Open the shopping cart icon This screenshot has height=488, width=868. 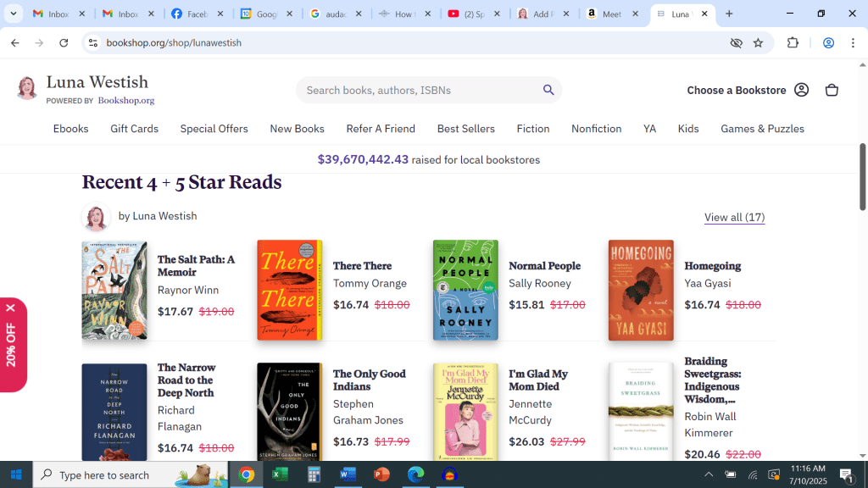coord(832,90)
